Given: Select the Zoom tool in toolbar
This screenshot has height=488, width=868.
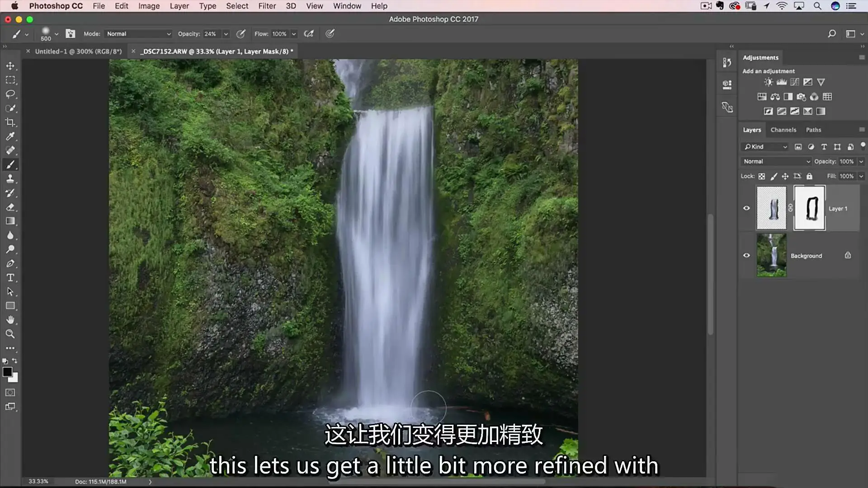Looking at the screenshot, I should click(x=10, y=334).
